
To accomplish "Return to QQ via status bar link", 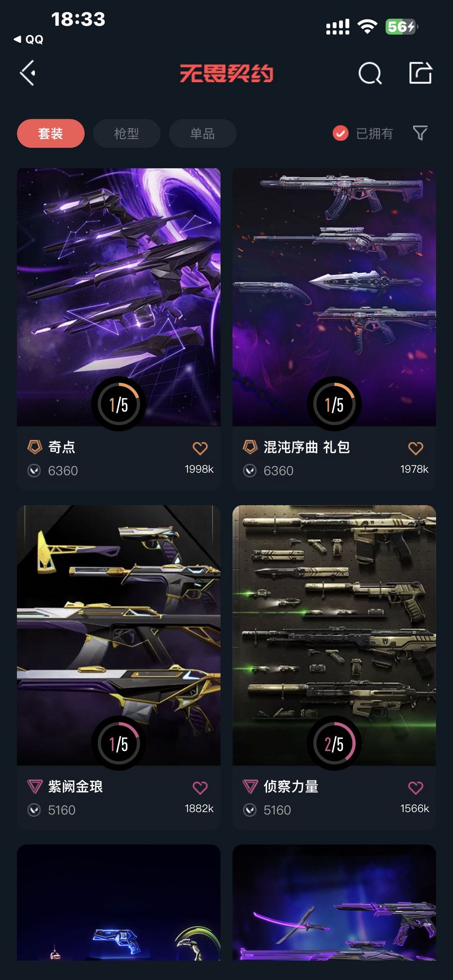I will [x=29, y=39].
